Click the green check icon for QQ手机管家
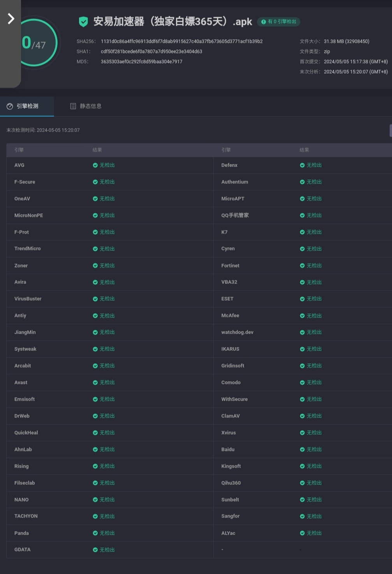392x574 pixels. click(x=302, y=215)
